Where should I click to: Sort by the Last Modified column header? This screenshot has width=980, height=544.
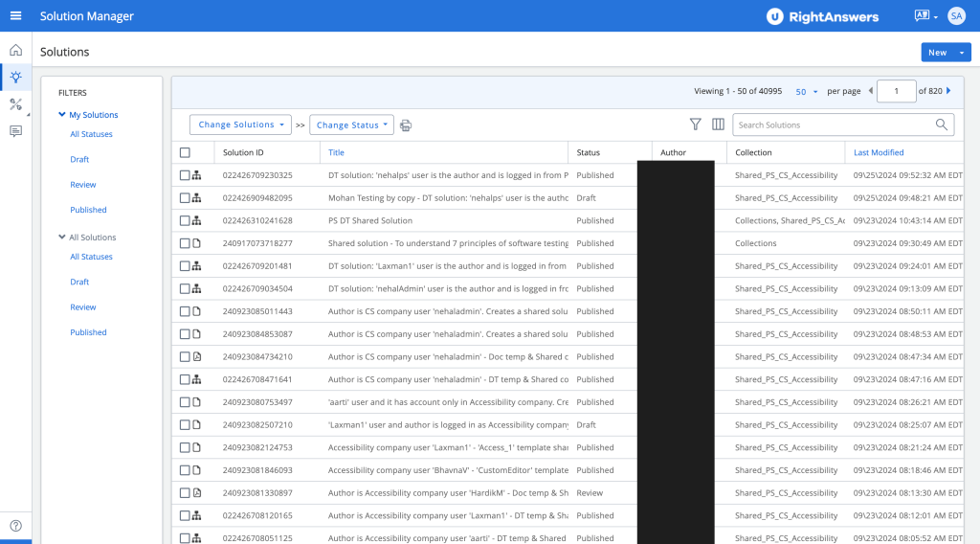[x=879, y=152]
